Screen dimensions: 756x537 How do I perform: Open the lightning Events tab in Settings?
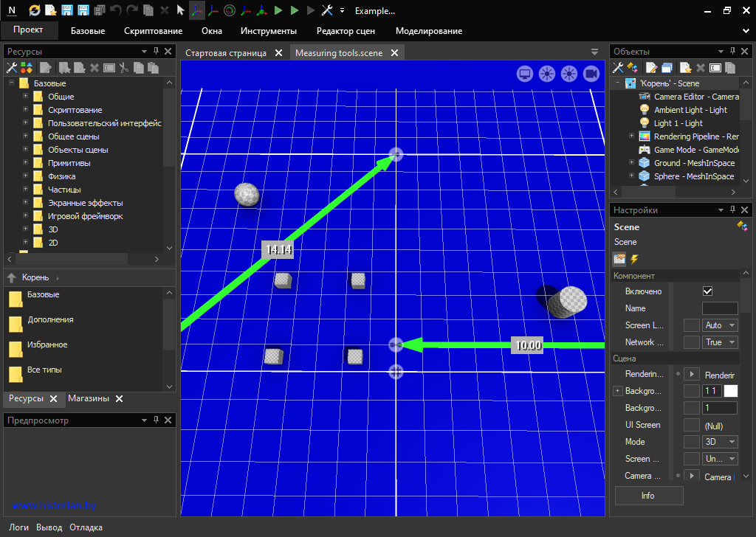[634, 259]
